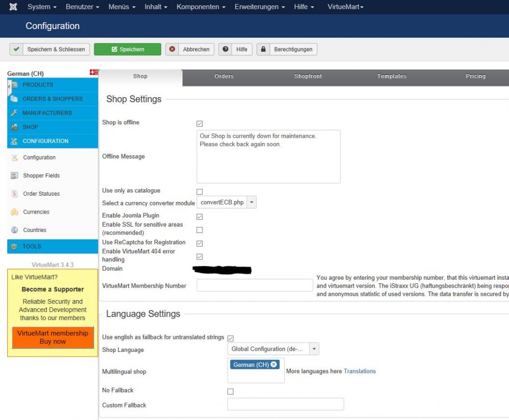Enable Use only as catalogue checkbox
The height and width of the screenshot is (420, 509).
200,192
